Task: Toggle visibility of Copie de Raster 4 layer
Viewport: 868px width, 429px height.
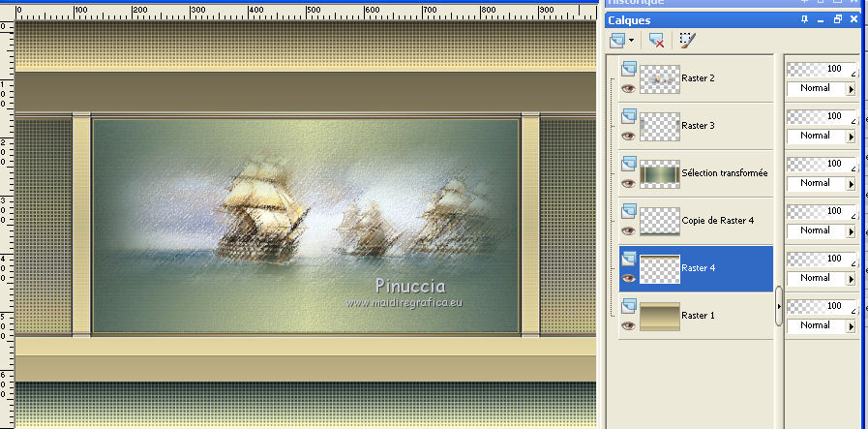Action: coord(628,230)
